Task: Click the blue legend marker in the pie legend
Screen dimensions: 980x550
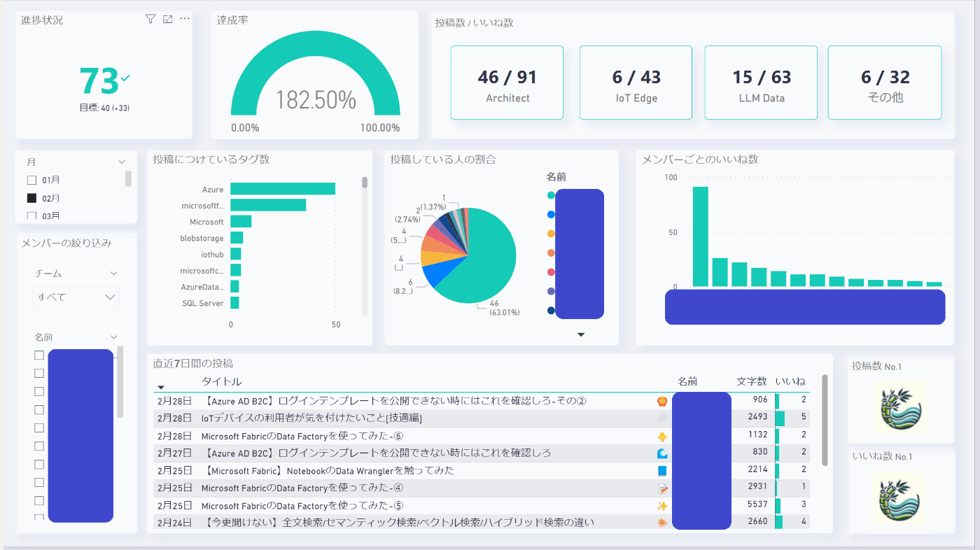Action: tap(551, 215)
